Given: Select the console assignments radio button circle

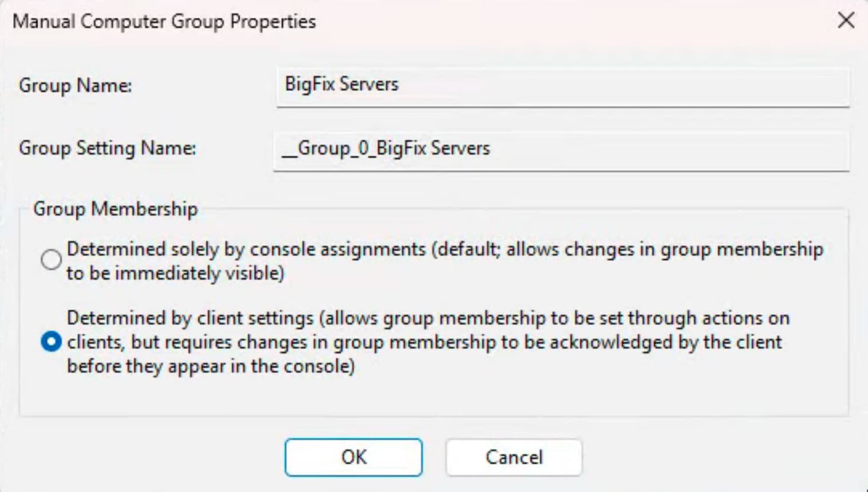Looking at the screenshot, I should (x=51, y=259).
